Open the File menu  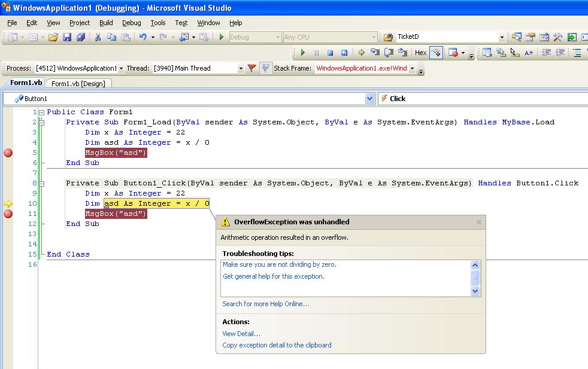(x=12, y=23)
